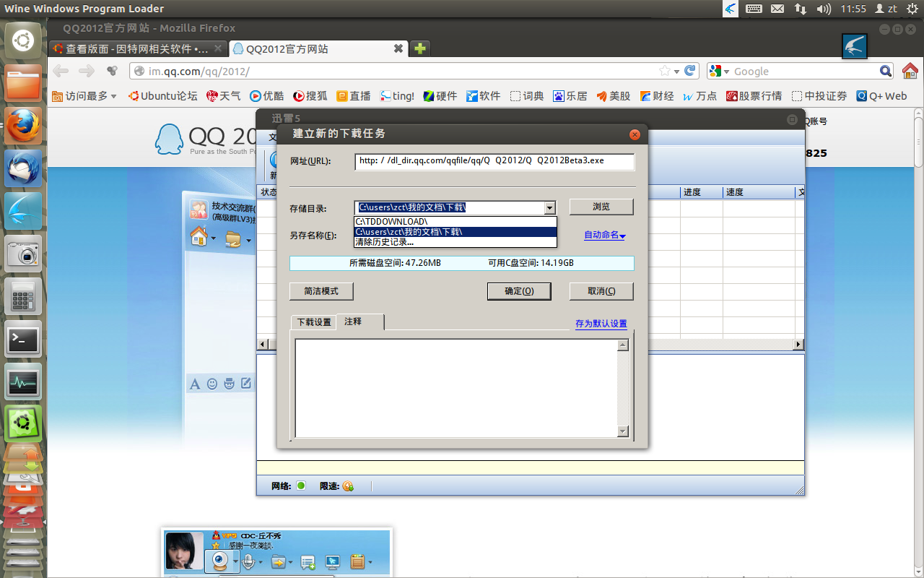Screen dimensions: 924x578
Task: Open Shotwell camera app in launcher
Action: [x=23, y=254]
